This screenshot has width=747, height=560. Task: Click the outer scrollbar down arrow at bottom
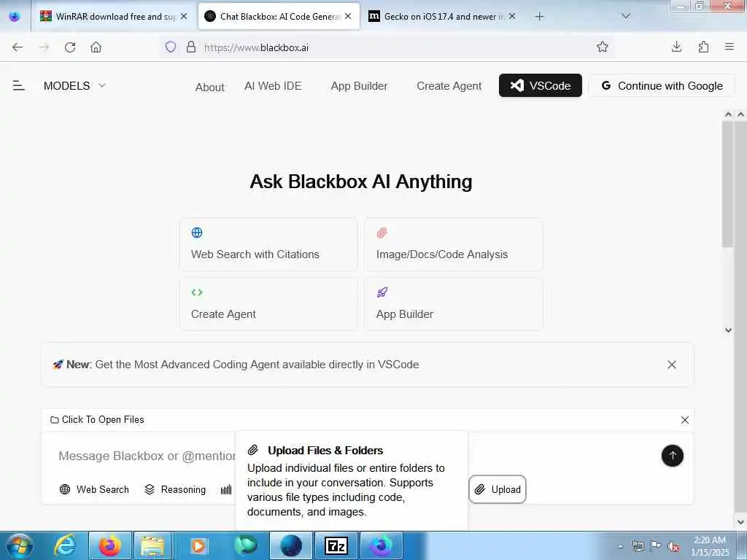point(741,522)
